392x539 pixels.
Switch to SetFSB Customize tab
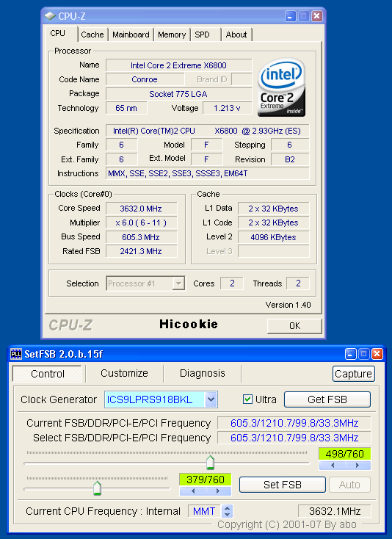[124, 373]
